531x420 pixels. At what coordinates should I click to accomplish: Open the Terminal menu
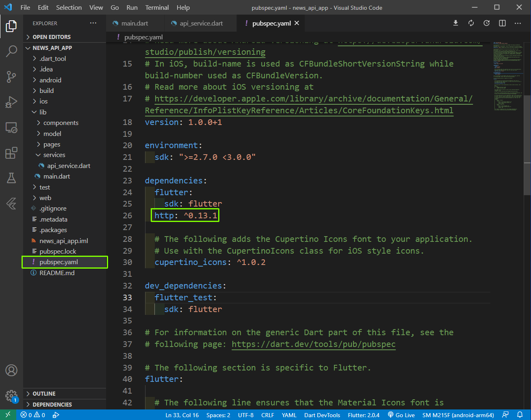tap(157, 7)
